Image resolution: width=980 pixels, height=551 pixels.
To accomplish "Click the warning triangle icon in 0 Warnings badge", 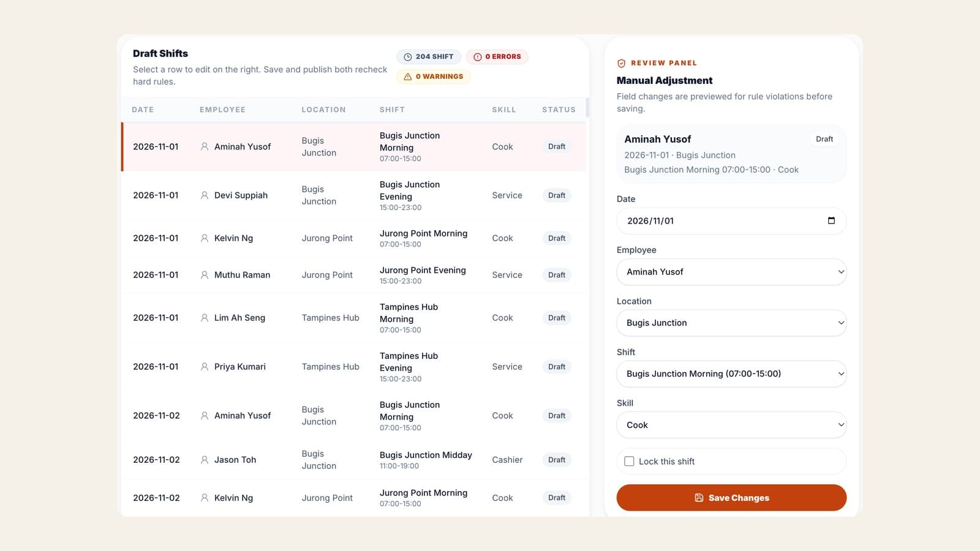I will point(407,77).
